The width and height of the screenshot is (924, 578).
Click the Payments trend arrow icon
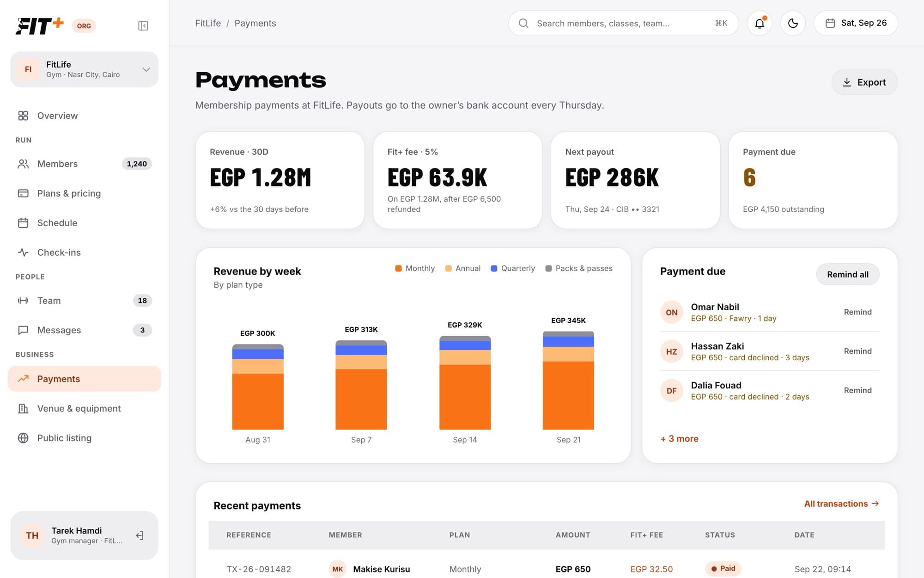point(23,379)
